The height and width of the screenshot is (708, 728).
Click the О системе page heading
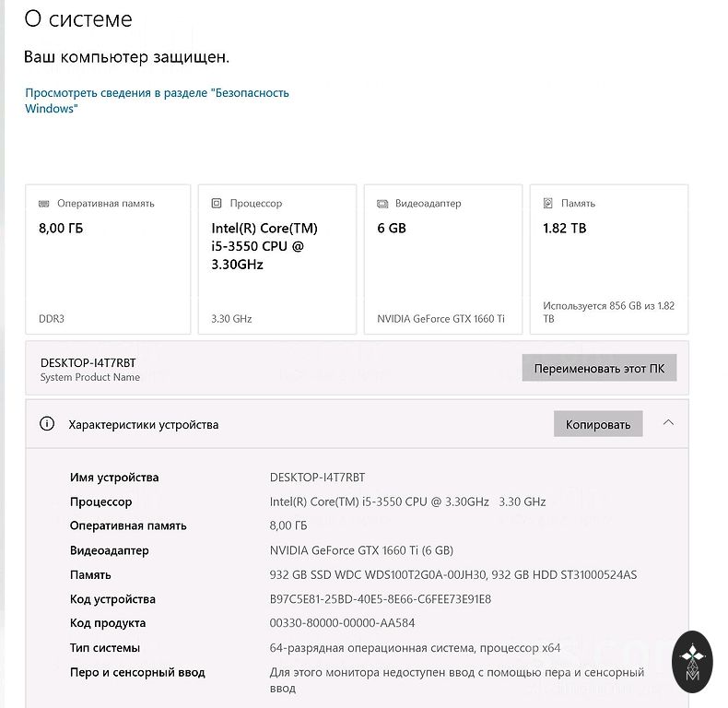pyautogui.click(x=78, y=19)
